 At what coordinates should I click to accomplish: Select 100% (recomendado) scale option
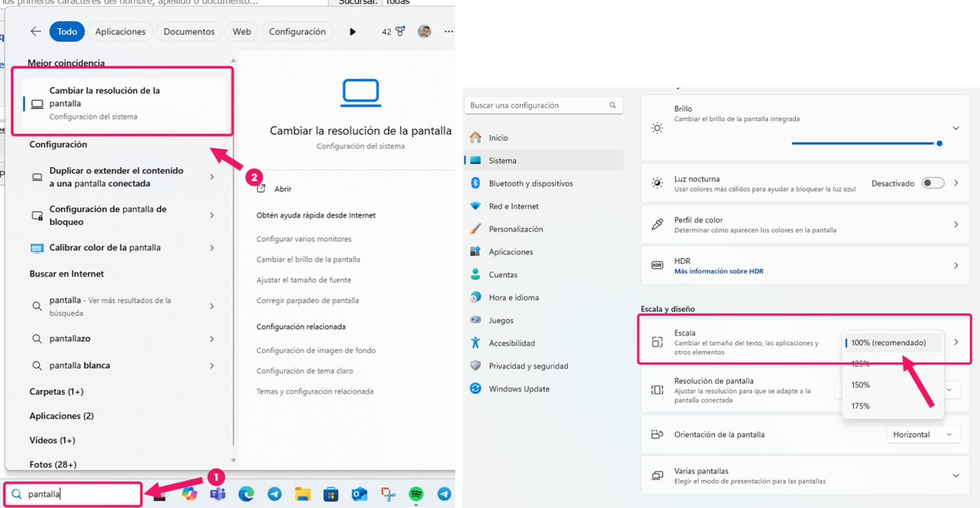893,343
